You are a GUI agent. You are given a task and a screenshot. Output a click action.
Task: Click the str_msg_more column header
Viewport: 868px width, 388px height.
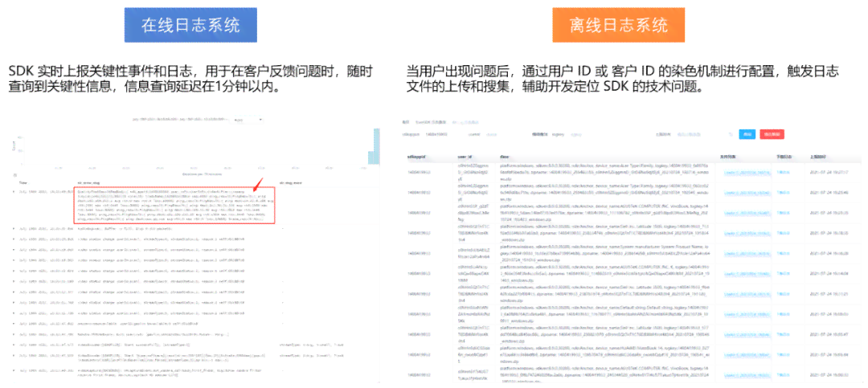coord(291,182)
